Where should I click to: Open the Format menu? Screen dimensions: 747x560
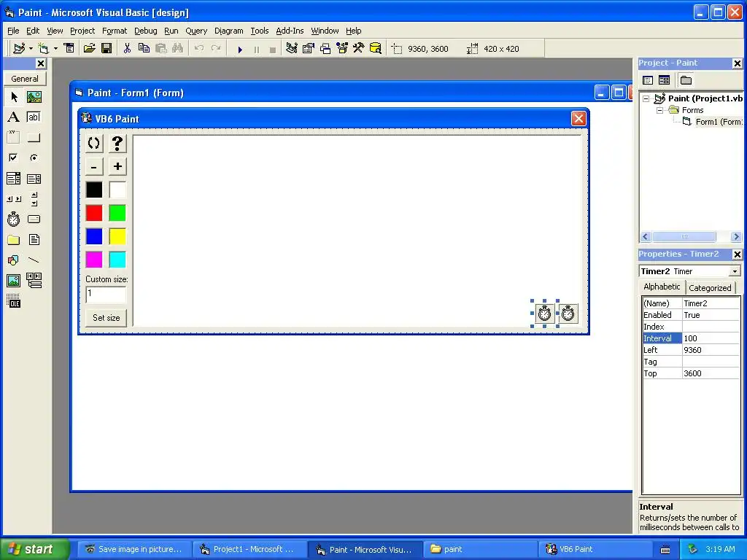click(x=115, y=31)
